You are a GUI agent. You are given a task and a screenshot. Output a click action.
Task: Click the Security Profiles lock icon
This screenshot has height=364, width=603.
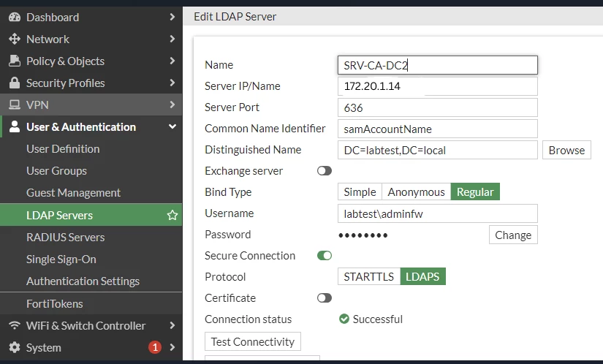(15, 83)
